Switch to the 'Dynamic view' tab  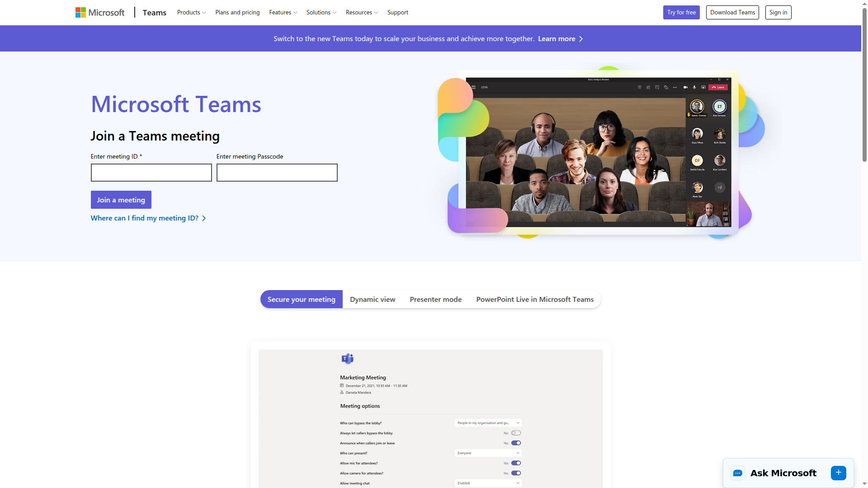click(373, 299)
